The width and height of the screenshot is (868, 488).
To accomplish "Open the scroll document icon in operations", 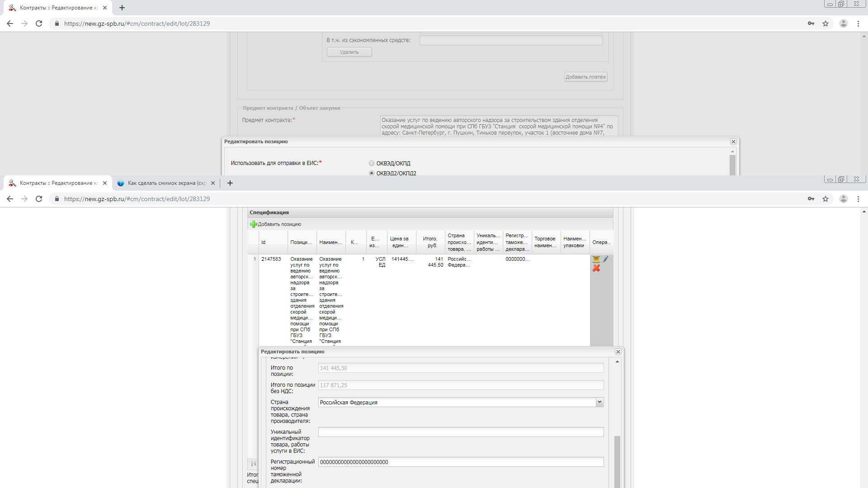I will (596, 259).
